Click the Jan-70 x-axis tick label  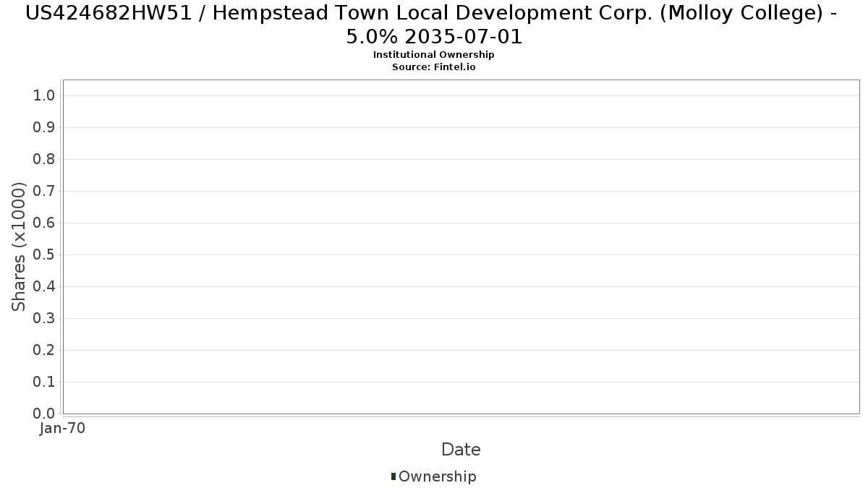point(63,429)
